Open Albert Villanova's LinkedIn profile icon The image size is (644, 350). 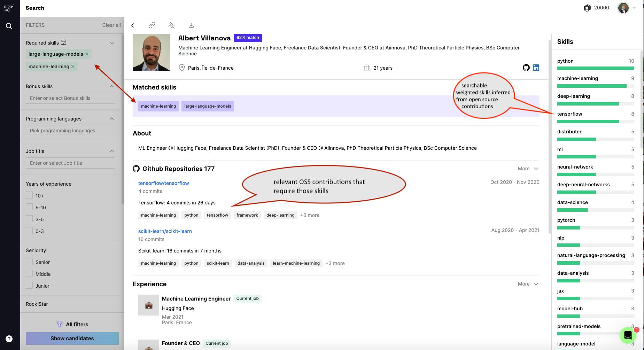(x=536, y=68)
